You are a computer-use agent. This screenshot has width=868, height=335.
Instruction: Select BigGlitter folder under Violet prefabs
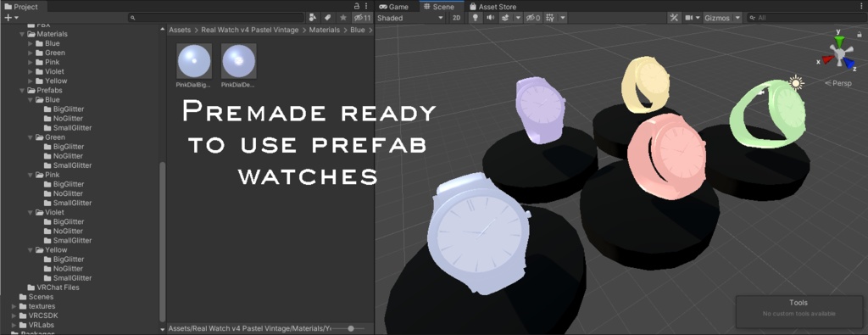coord(64,221)
